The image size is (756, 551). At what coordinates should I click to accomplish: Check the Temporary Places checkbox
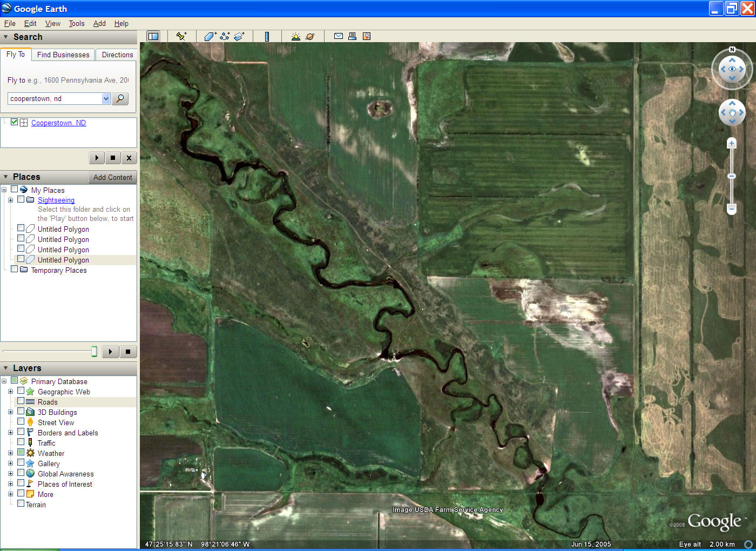click(x=15, y=269)
